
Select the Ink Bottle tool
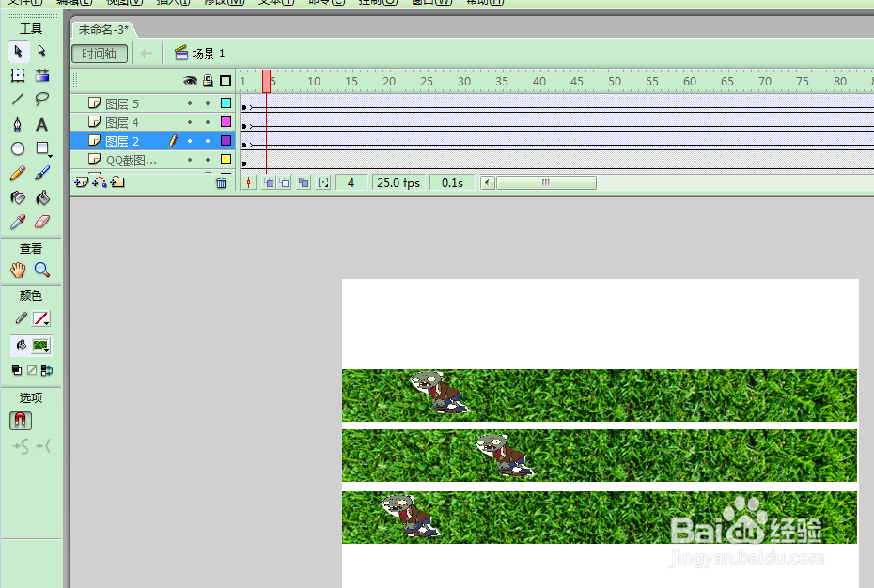pyautogui.click(x=18, y=198)
